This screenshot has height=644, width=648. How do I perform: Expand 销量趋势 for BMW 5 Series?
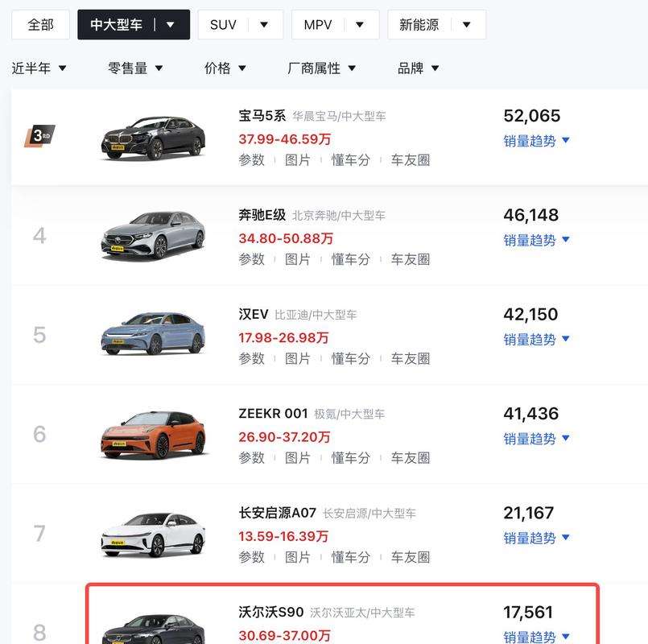pos(536,141)
